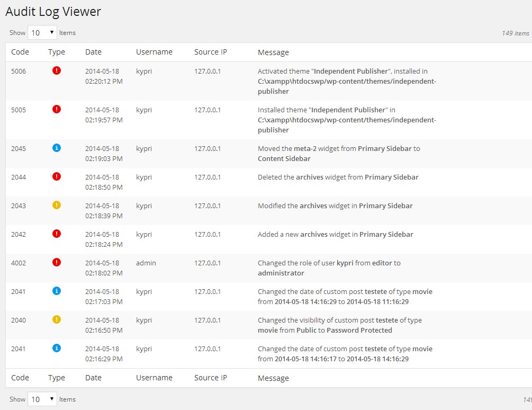The image size is (532, 410).
Task: Sort by Username column in table header
Action: click(x=154, y=52)
